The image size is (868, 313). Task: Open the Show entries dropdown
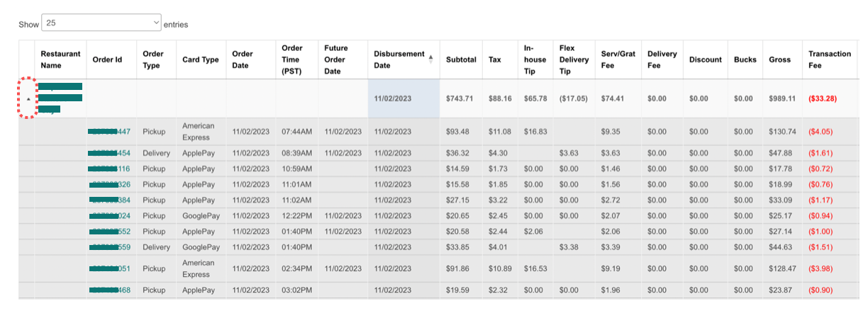[101, 23]
